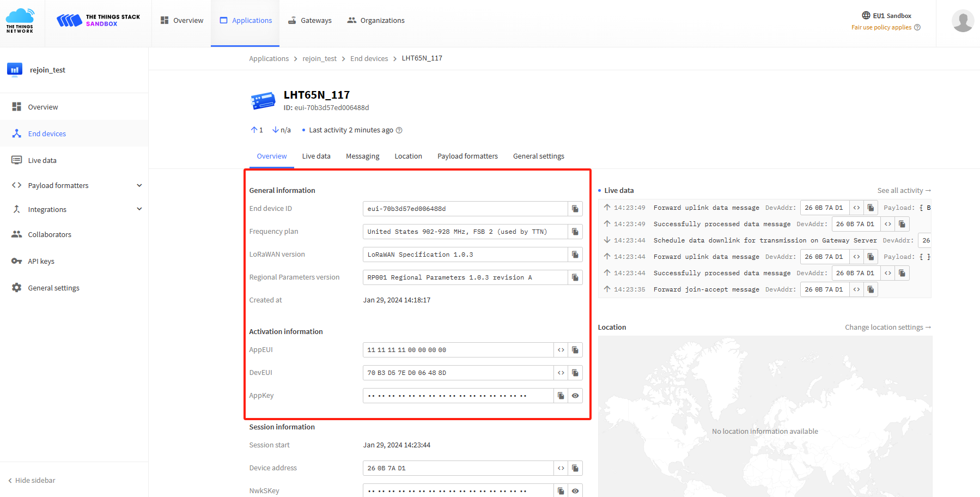Toggle AppKey visibility with eye icon
Viewport: 980px width, 497px height.
click(575, 396)
